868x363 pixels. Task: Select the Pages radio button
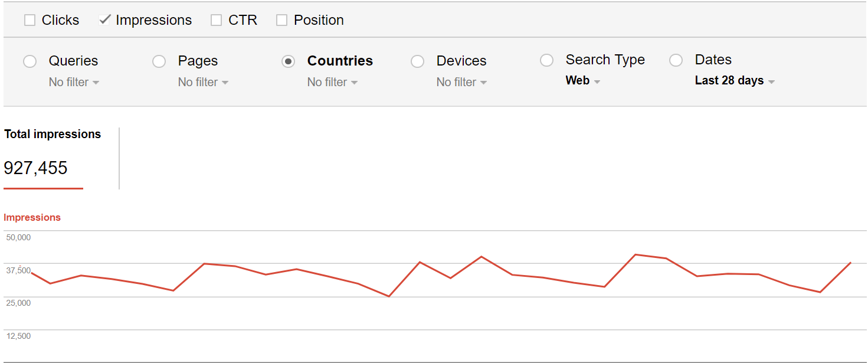point(159,61)
